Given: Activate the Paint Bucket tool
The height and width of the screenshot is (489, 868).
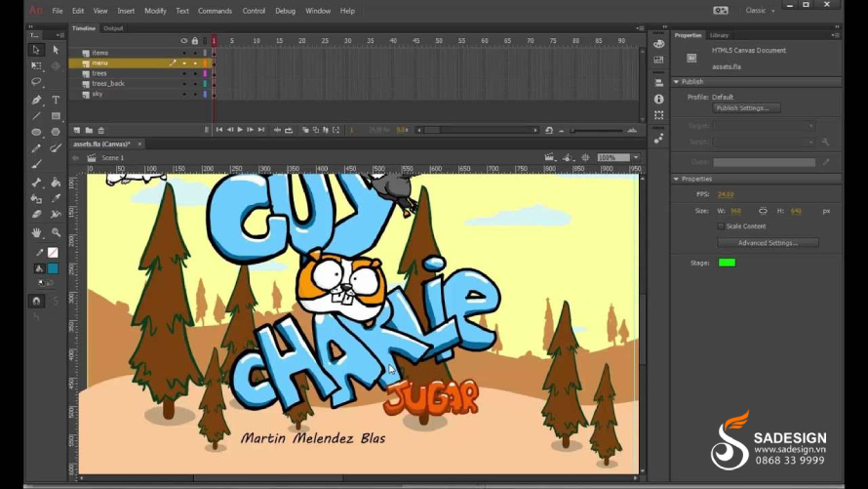Looking at the screenshot, I should 56,183.
